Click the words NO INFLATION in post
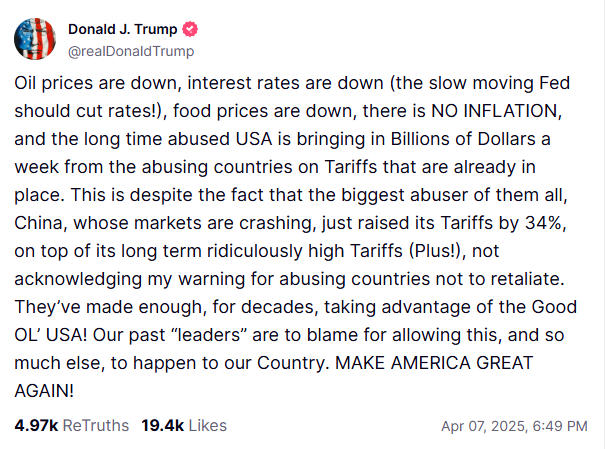The image size is (608, 449). [494, 111]
